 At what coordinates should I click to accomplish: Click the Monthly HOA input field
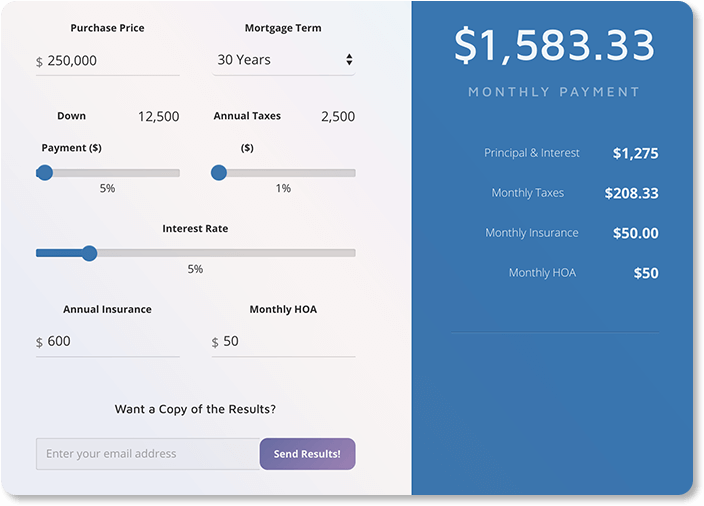[286, 342]
